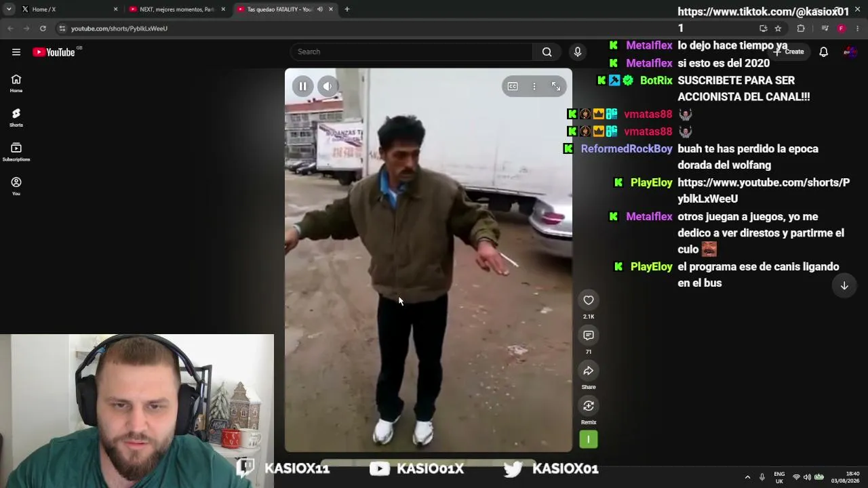
Task: Enter fullscreen on the Short
Action: click(556, 86)
